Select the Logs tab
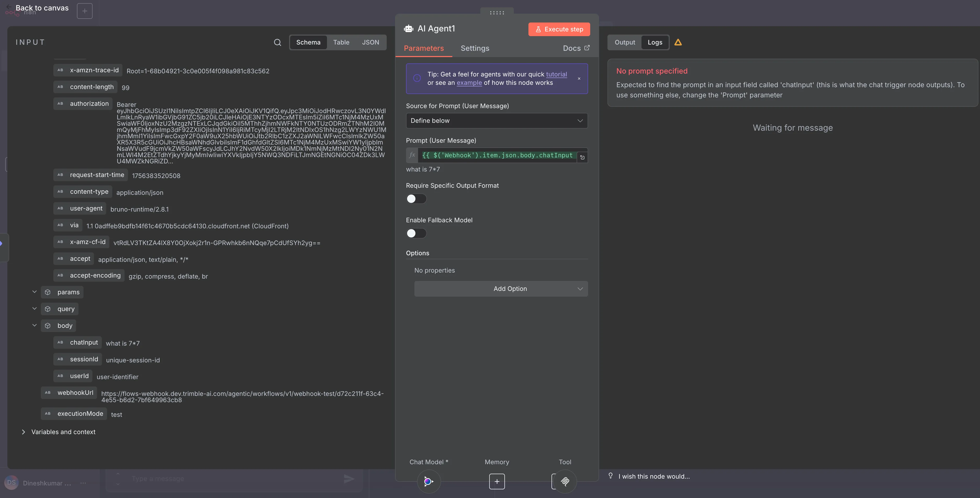Image resolution: width=980 pixels, height=498 pixels. [x=655, y=42]
